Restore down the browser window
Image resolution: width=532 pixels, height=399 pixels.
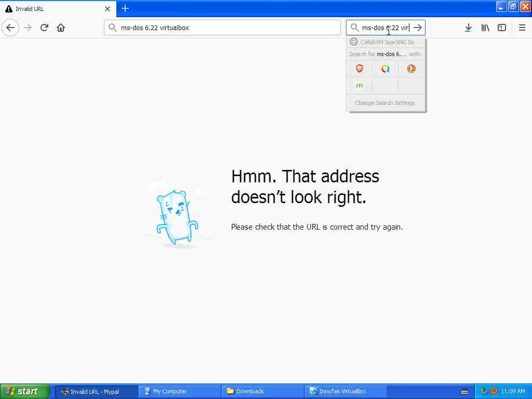[x=513, y=7]
